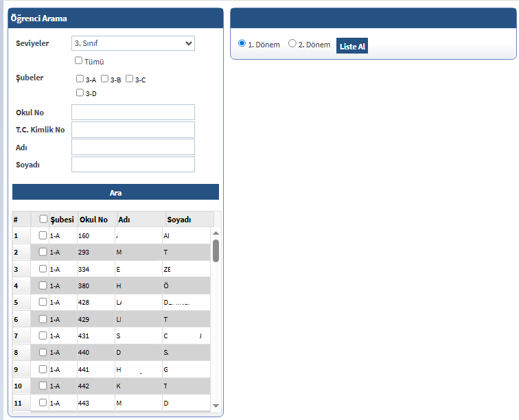The height and width of the screenshot is (420, 519).
Task: Click the scroll down arrow in student list
Action: pyautogui.click(x=216, y=406)
